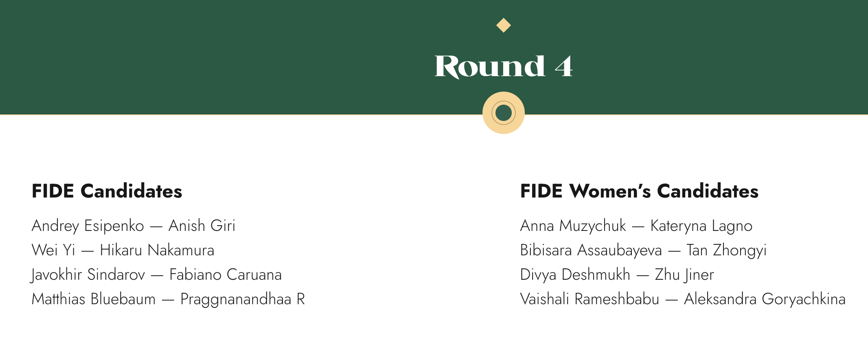Click the gold diamond icon above Round 4
This screenshot has width=868, height=338.
[504, 25]
